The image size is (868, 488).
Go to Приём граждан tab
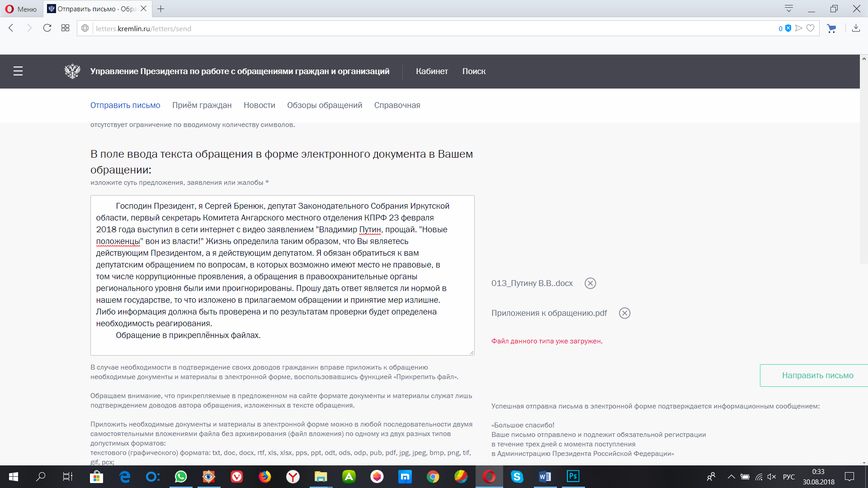point(202,105)
